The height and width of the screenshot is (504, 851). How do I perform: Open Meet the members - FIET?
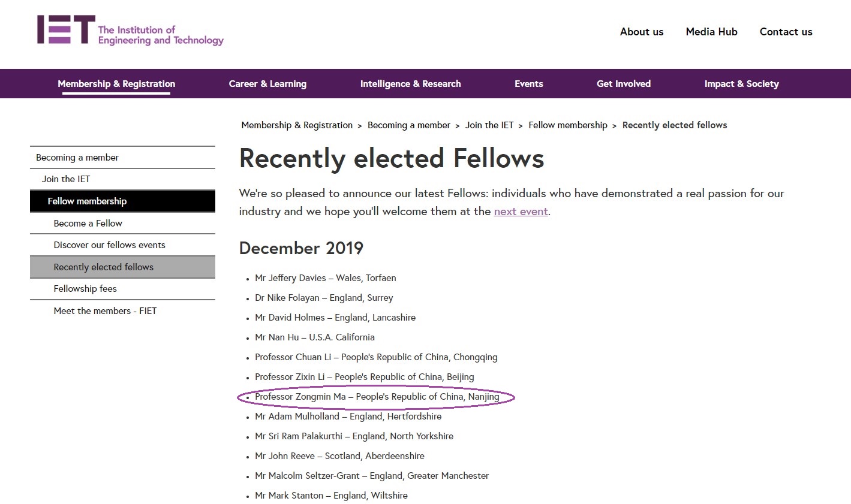(105, 311)
